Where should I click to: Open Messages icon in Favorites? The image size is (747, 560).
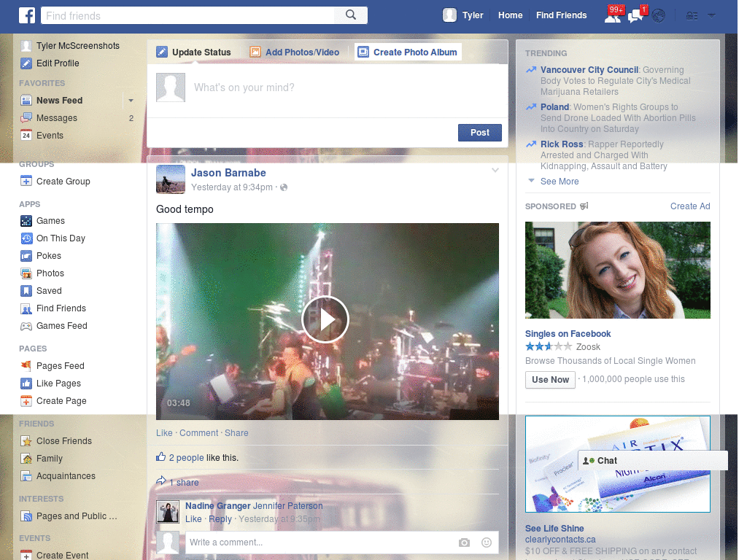pyautogui.click(x=26, y=118)
